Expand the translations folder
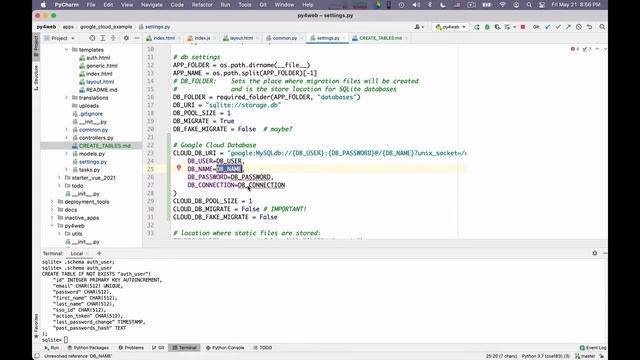Screen dimensions: 640x360 (67, 98)
